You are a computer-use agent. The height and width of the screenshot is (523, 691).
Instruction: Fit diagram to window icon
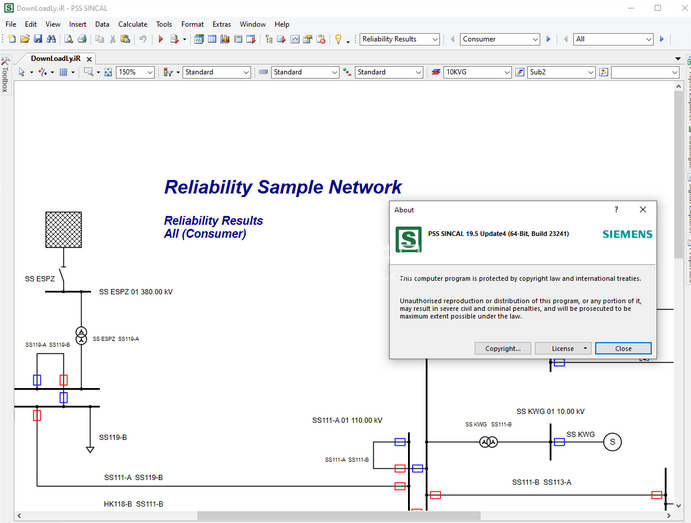pos(108,72)
